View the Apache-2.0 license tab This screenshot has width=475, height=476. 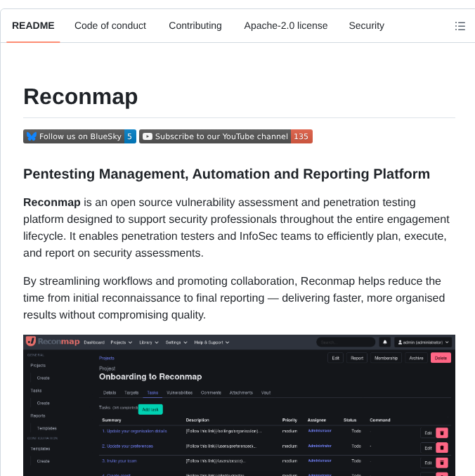pos(286,26)
